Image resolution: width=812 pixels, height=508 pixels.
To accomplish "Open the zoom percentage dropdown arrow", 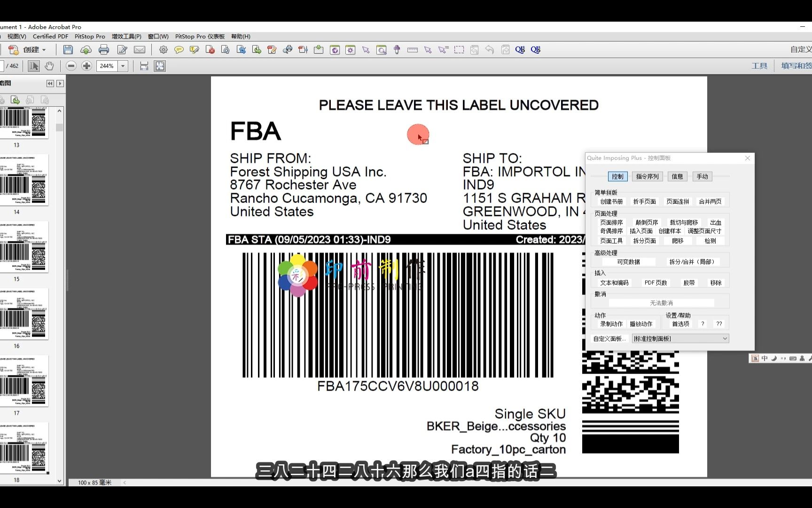I will (x=123, y=66).
